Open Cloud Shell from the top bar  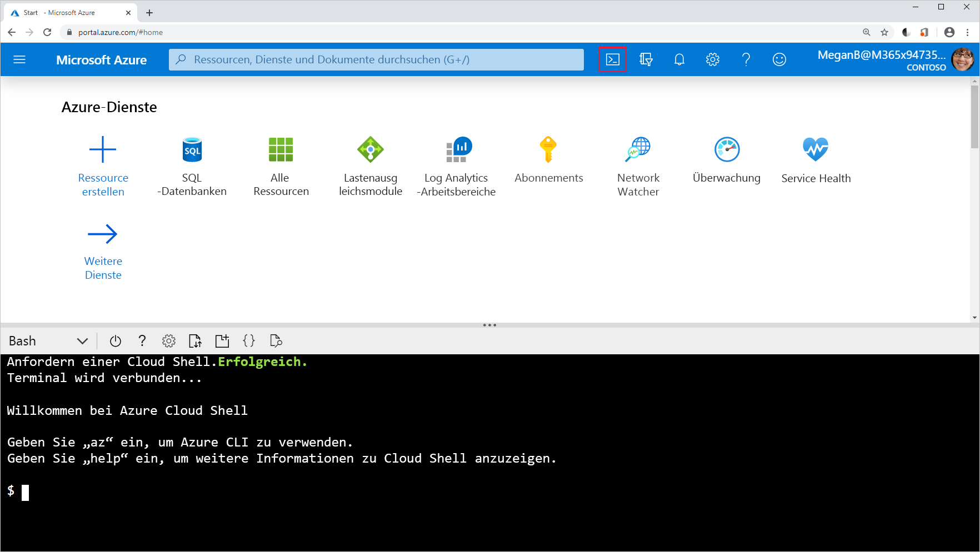[612, 59]
